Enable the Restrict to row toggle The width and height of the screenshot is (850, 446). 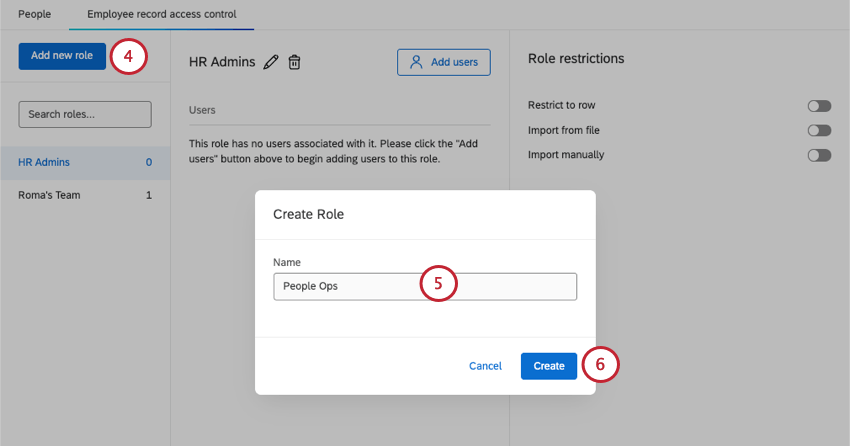(x=819, y=105)
